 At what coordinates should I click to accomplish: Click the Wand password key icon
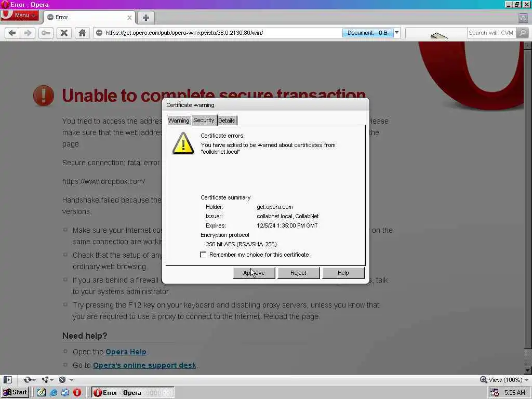coord(46,33)
